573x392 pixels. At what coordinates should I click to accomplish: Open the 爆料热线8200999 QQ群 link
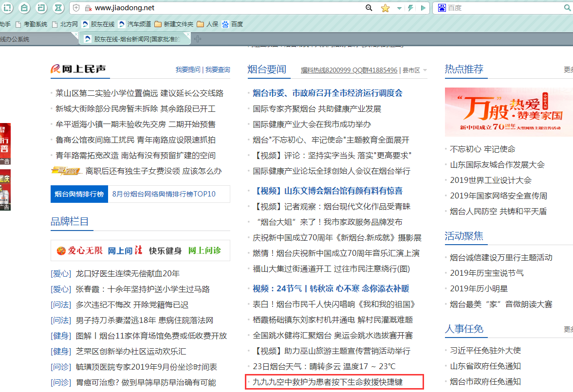click(349, 70)
